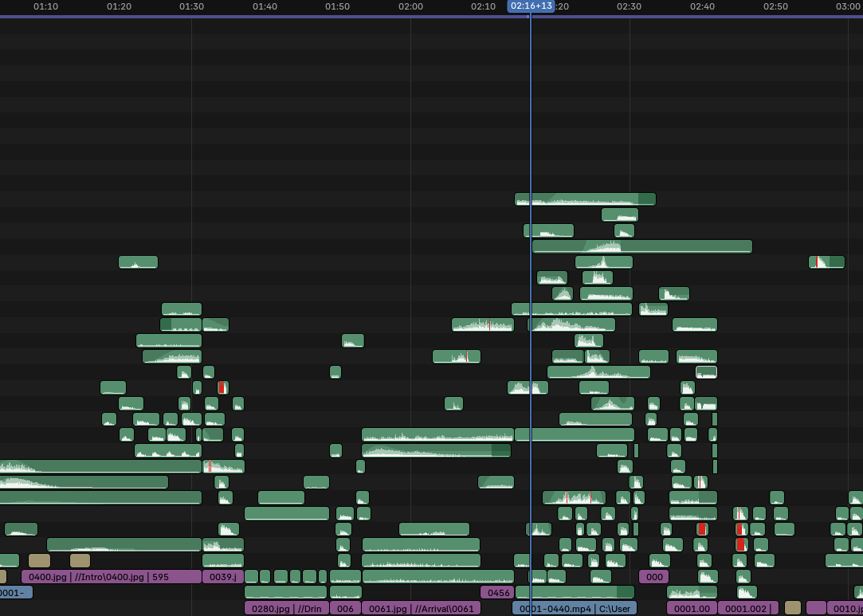863x616 pixels.
Task: Select the 0400.jpg Intro image strip
Action: coord(111,576)
